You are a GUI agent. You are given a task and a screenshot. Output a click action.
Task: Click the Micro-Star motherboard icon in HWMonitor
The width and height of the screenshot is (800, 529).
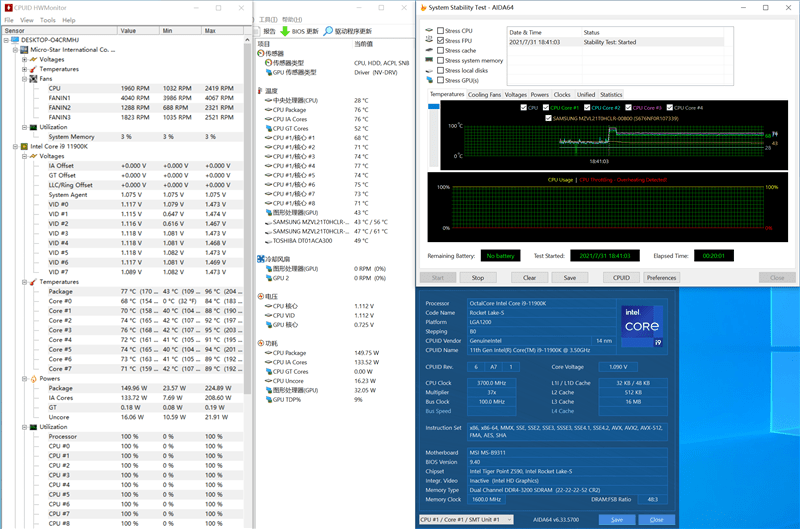[x=24, y=49]
